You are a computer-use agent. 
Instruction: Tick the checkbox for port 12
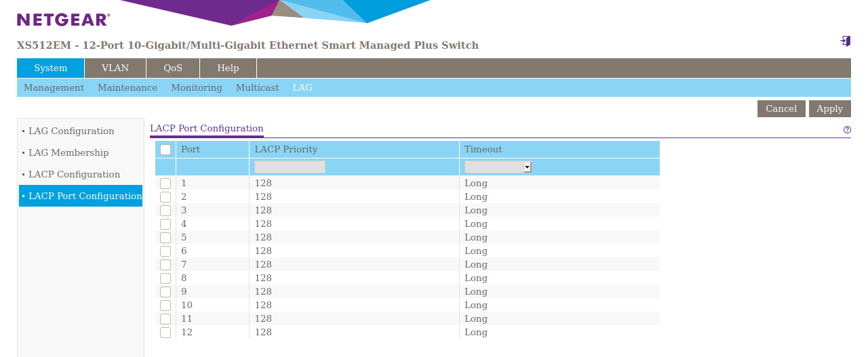pos(165,333)
